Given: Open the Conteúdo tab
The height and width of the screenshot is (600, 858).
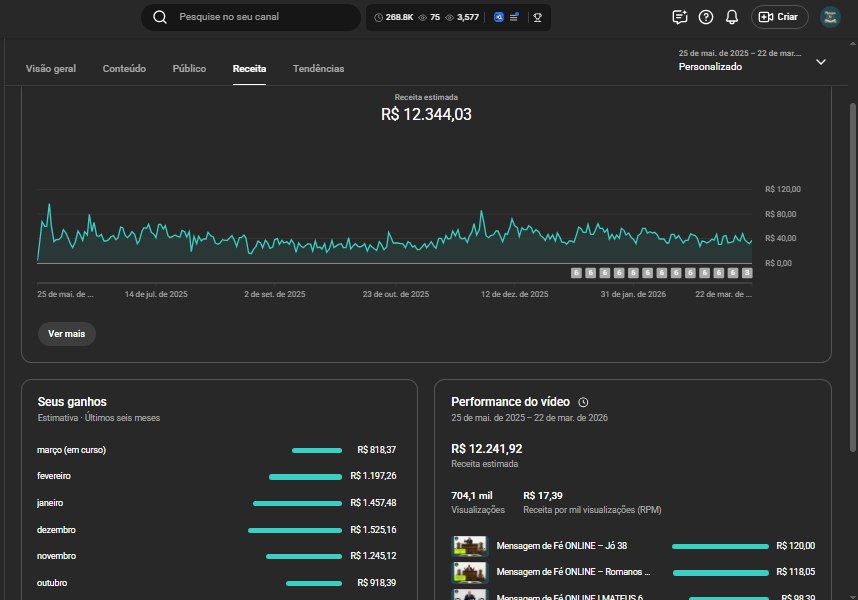Looking at the screenshot, I should tap(124, 69).
